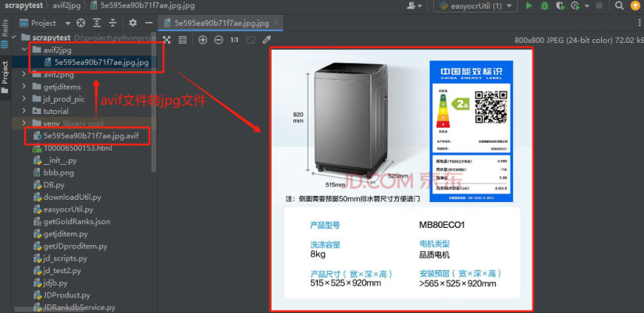Viewport: 644px width, 313px height.
Task: Select jd_scripts.py in the project tree
Action: (66, 258)
